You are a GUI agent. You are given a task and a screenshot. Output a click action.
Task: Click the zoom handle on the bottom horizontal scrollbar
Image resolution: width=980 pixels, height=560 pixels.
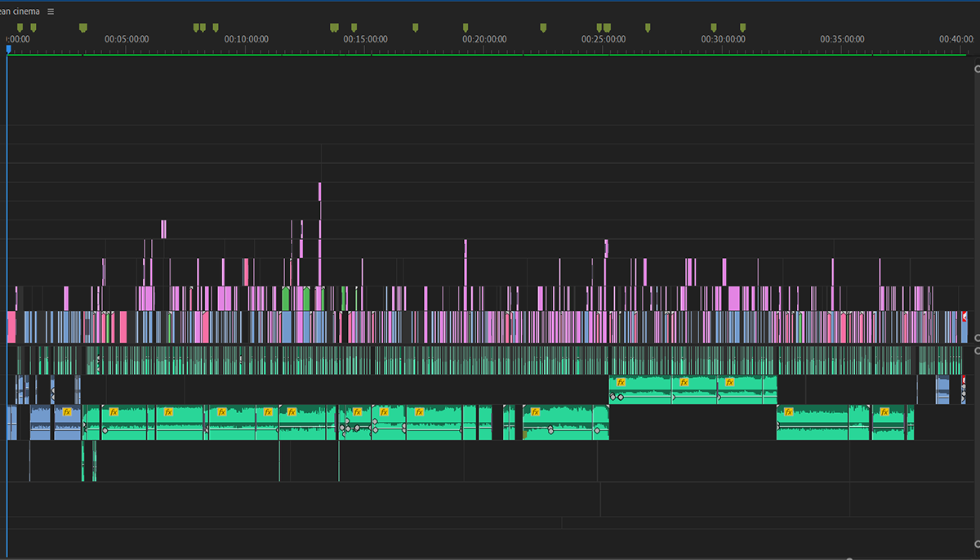coord(850,558)
